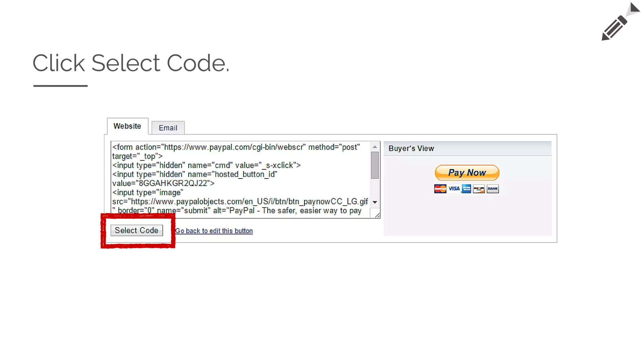This screenshot has height=362, width=644.
Task: Click the Pay Now button preview
Action: (x=467, y=173)
